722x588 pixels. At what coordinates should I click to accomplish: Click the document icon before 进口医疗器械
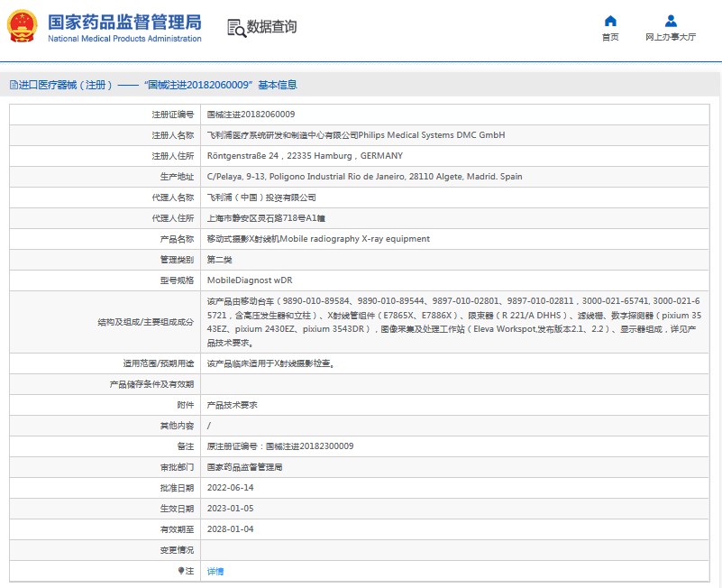[13, 85]
